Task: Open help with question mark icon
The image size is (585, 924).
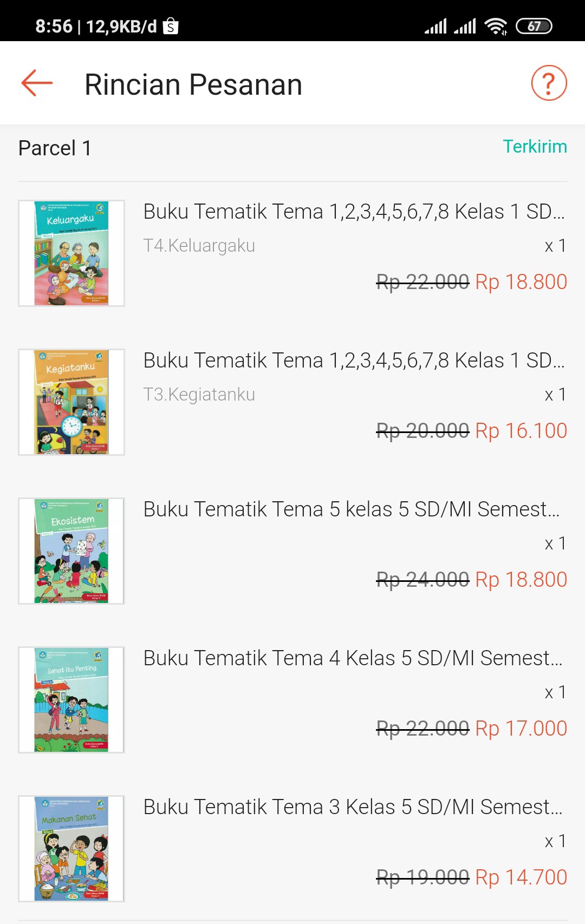Action: pyautogui.click(x=549, y=83)
